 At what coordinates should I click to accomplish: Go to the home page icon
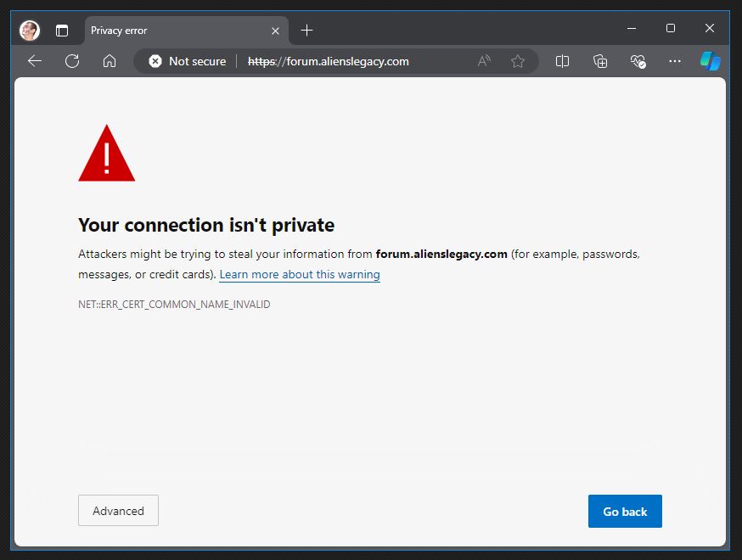pyautogui.click(x=109, y=61)
